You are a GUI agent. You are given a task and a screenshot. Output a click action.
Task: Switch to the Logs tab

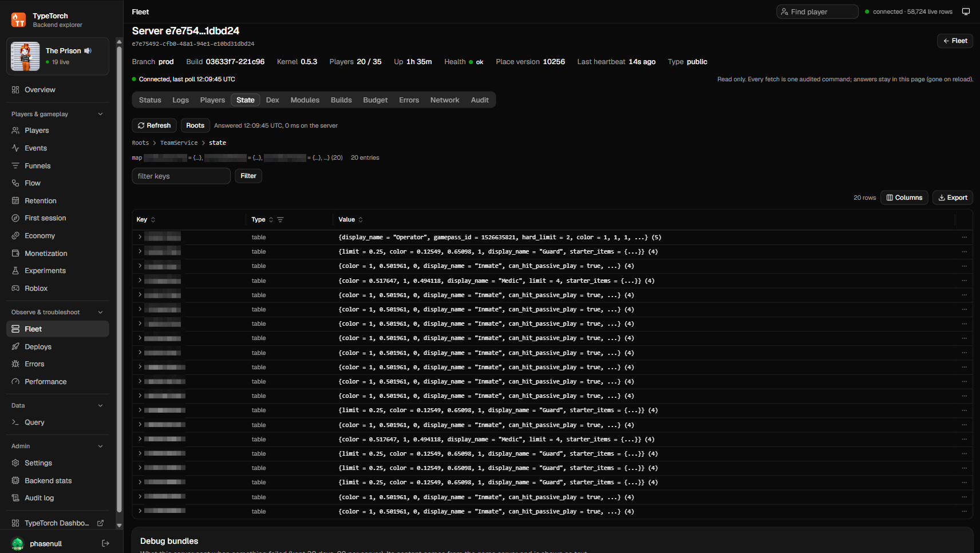(180, 100)
